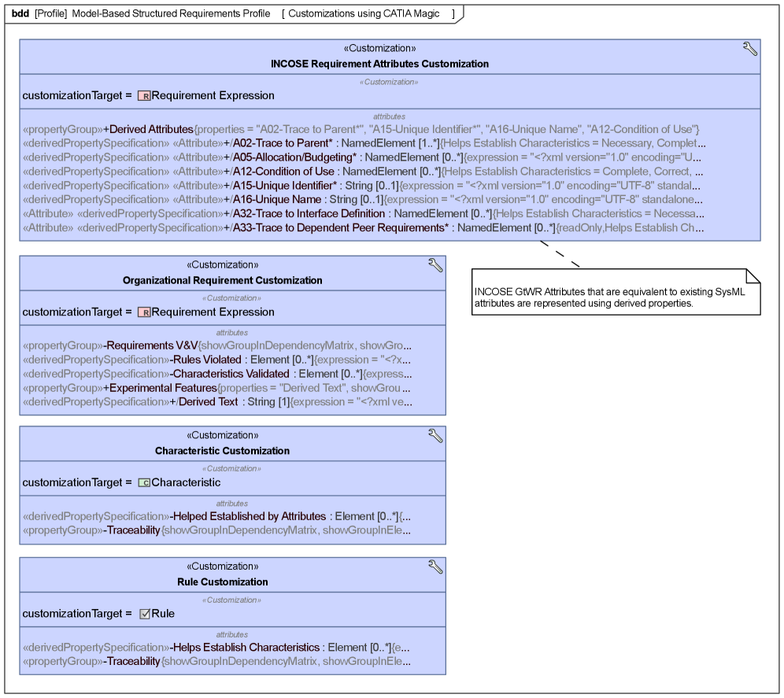This screenshot has width=784, height=698.
Task: Select the Characteristics Validated attribute row
Action: pyautogui.click(x=217, y=374)
